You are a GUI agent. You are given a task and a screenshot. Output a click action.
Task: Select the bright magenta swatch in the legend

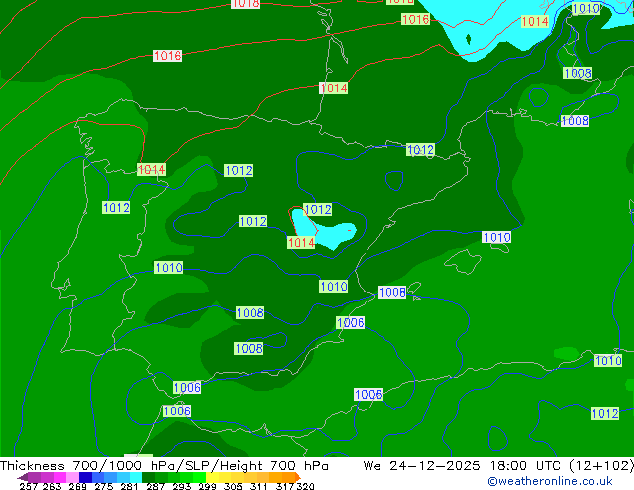coord(60,477)
